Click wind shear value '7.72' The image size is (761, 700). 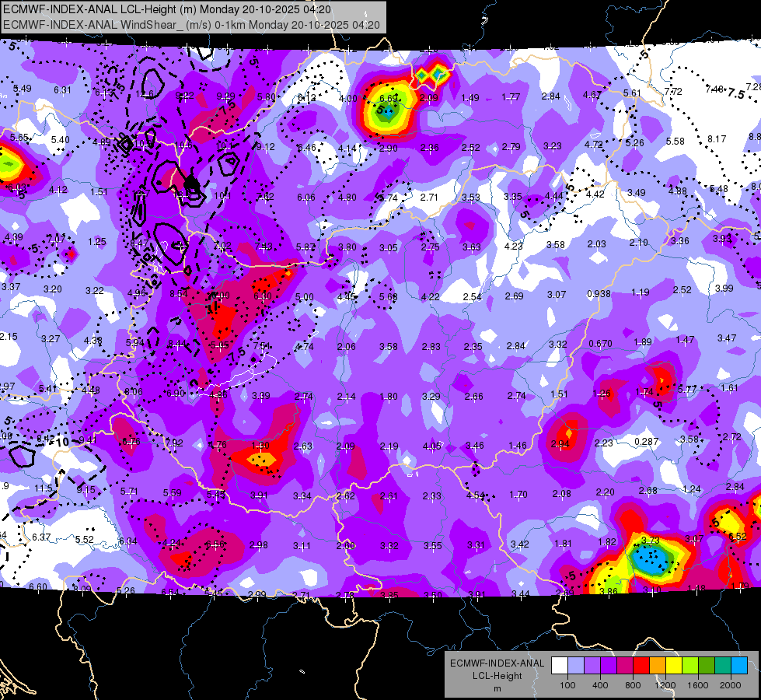click(673, 91)
